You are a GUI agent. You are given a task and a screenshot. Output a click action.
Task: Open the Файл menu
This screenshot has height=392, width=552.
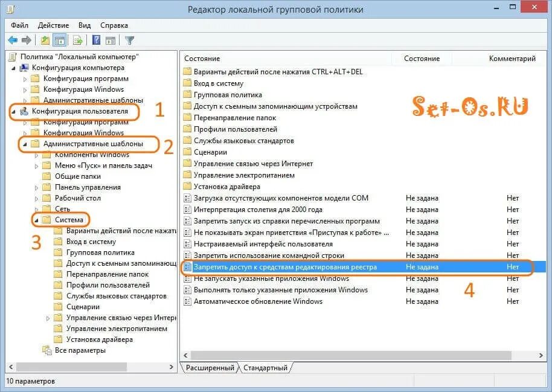coord(19,25)
